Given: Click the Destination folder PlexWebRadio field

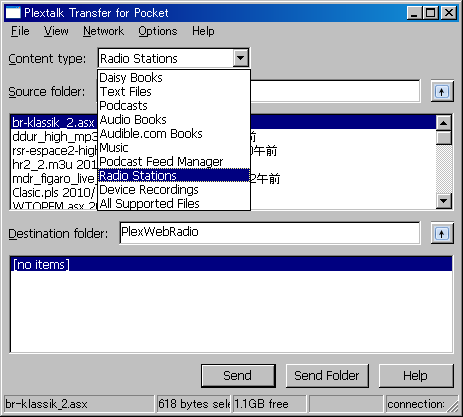Looking at the screenshot, I should (x=270, y=233).
